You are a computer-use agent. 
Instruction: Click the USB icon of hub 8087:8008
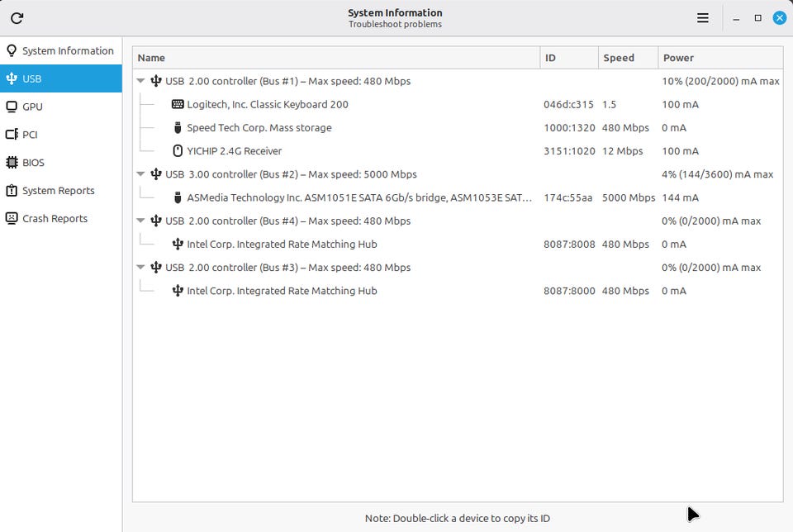178,245
